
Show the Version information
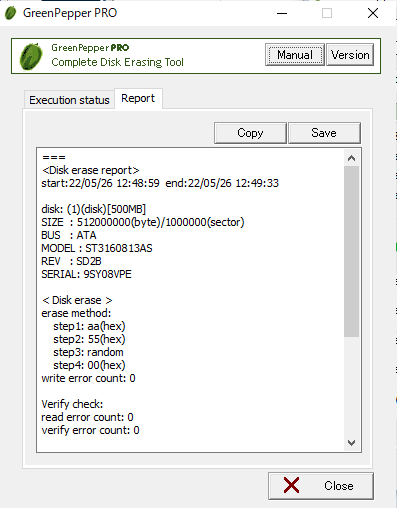pos(350,55)
